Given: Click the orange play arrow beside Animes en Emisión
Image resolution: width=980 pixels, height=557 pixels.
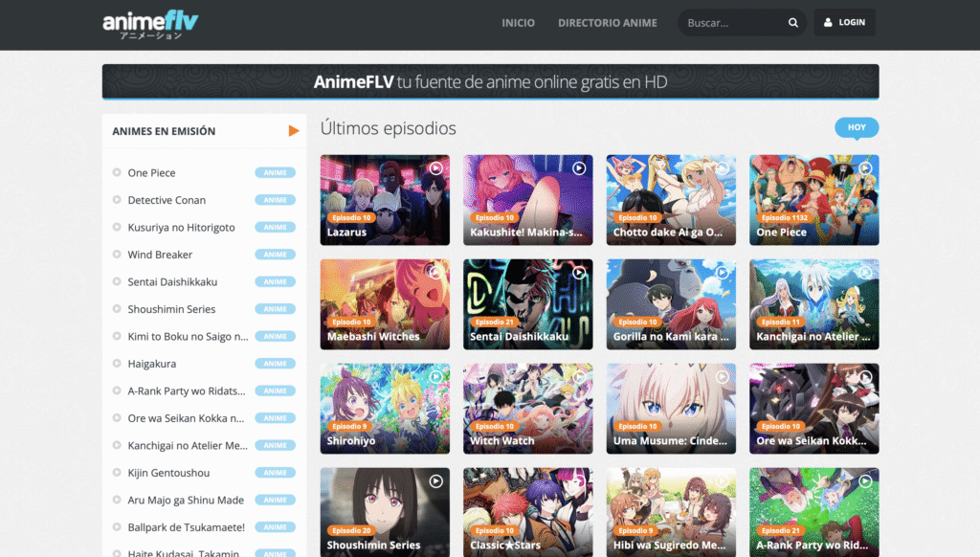Looking at the screenshot, I should click(294, 131).
